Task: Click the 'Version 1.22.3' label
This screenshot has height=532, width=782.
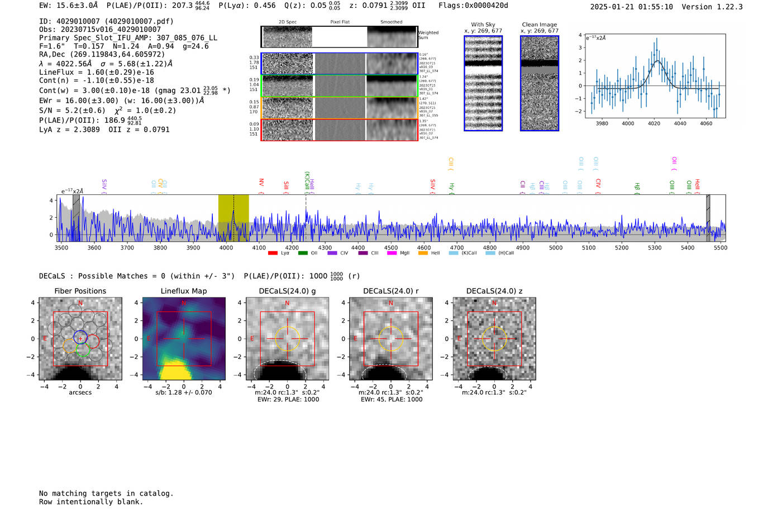Action: pyautogui.click(x=712, y=7)
